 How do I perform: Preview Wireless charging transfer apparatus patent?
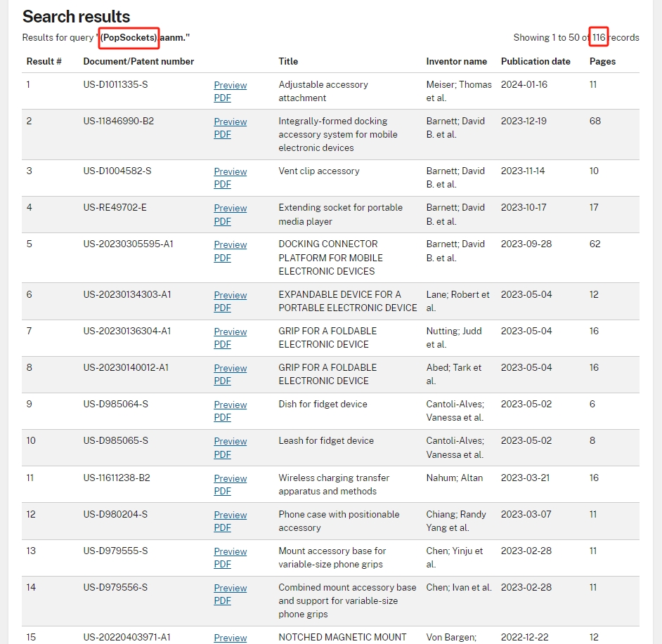coord(230,478)
